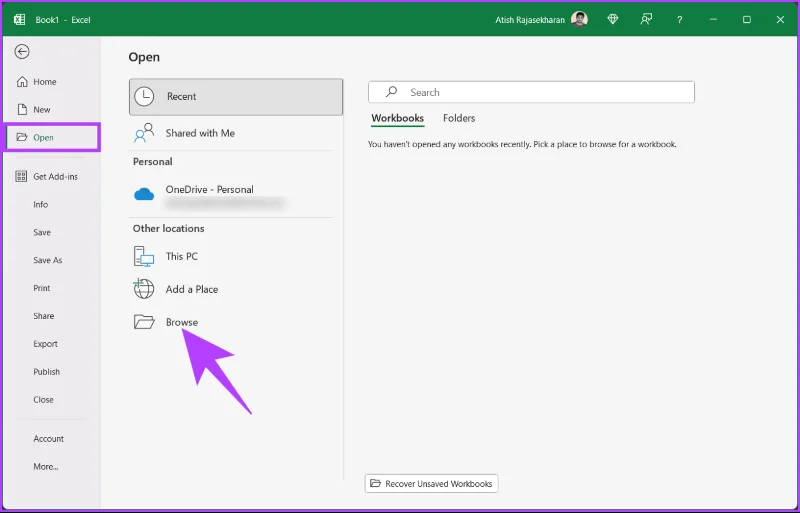Screen dimensions: 800x513
Task: Click the OneDrive cloud icon
Action: pyautogui.click(x=144, y=194)
